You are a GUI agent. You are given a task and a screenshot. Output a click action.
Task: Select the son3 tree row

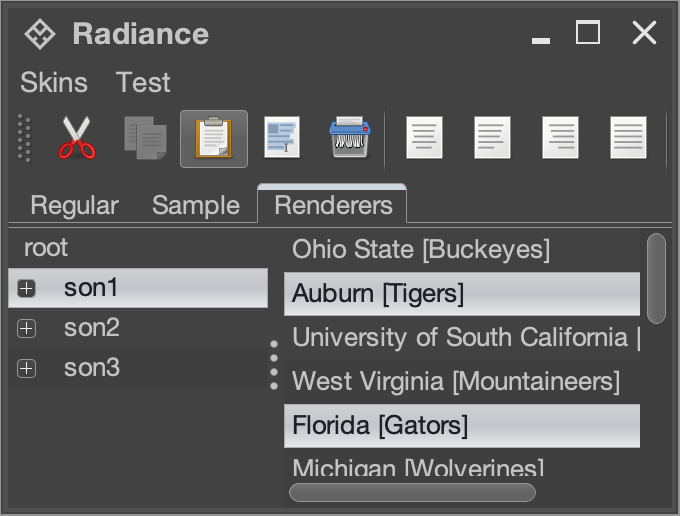coord(138,368)
